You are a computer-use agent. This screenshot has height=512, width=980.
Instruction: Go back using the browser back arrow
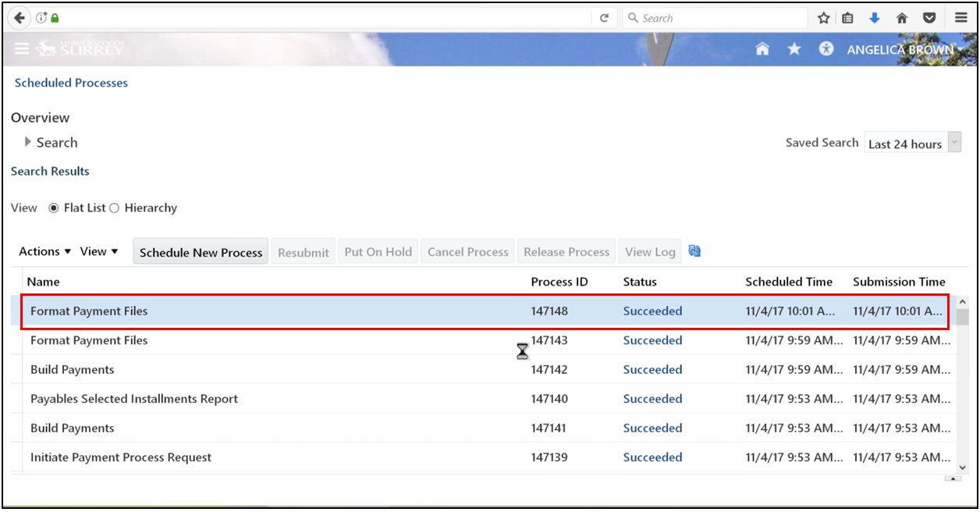click(19, 17)
